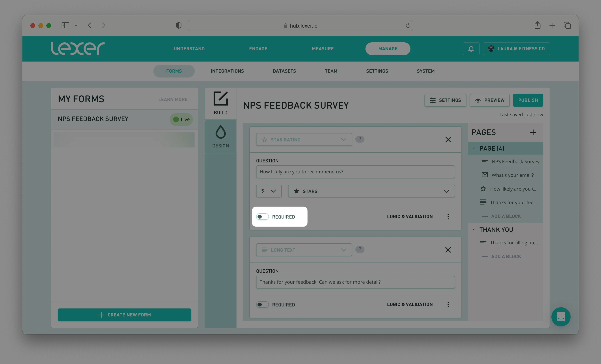Click Create New Form button
The image size is (601, 364).
[x=124, y=315]
